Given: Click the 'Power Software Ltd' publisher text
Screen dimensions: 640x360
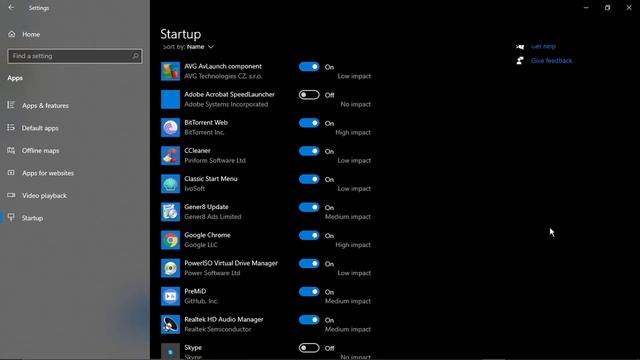Looking at the screenshot, I should click(212, 273).
